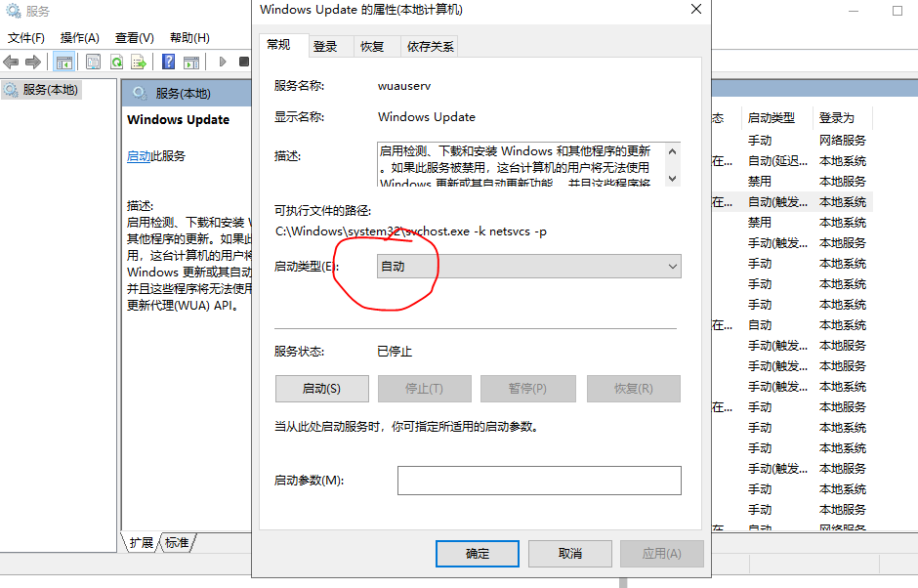Image resolution: width=918 pixels, height=588 pixels.
Task: Click the executable path svchost.exe text
Action: [410, 231]
